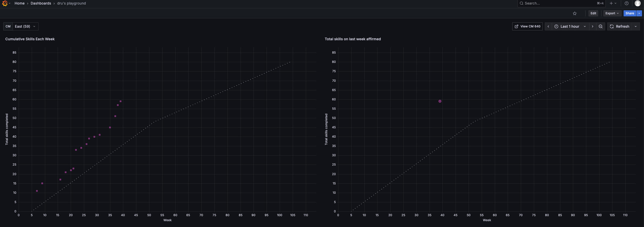
Task: Open the help question mark icon
Action: pos(626,3)
